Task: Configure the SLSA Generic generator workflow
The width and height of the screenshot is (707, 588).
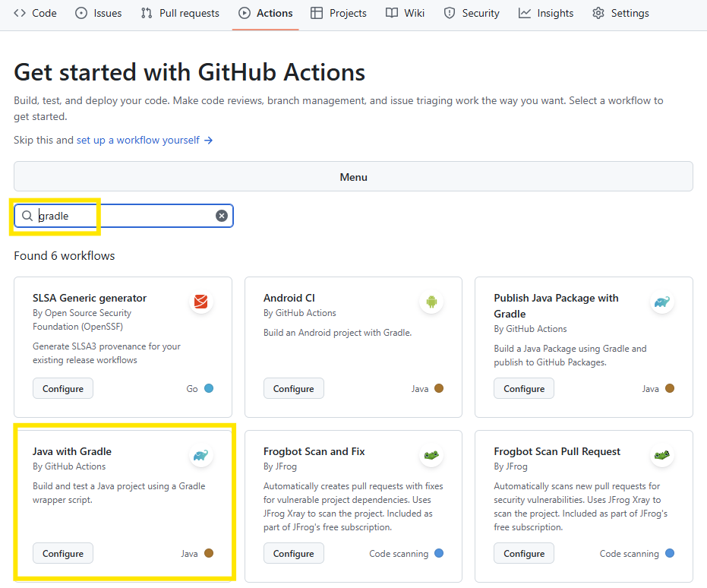Action: pyautogui.click(x=63, y=389)
